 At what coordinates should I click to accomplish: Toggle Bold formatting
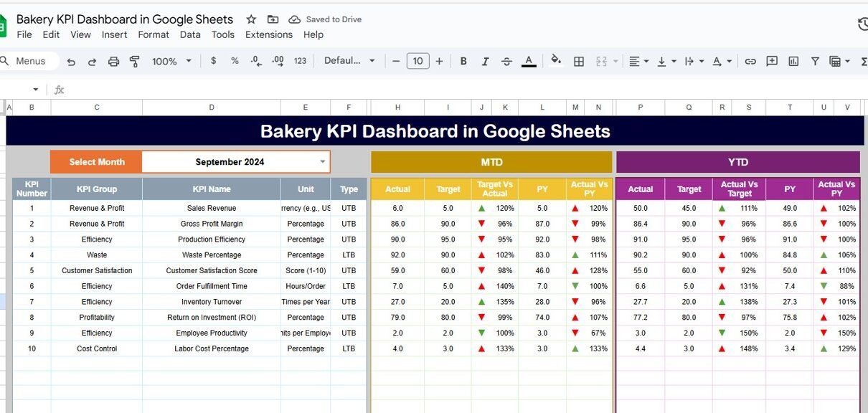tap(463, 62)
